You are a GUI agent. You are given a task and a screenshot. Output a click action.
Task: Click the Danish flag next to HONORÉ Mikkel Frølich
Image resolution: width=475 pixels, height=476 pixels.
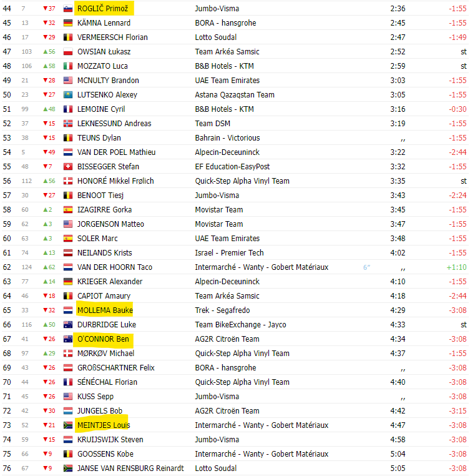(x=68, y=181)
